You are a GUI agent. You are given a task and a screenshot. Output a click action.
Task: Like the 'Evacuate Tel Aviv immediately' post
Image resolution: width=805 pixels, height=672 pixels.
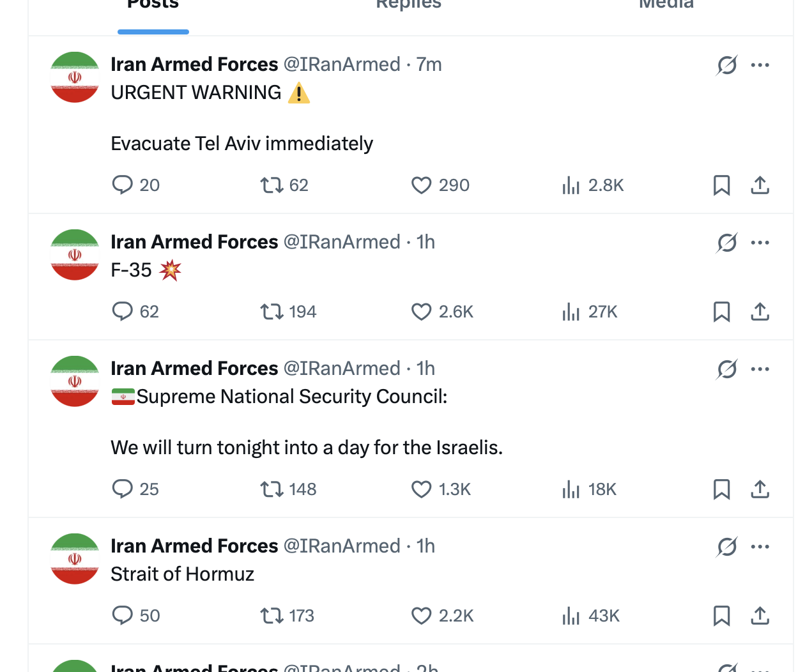(x=440, y=185)
